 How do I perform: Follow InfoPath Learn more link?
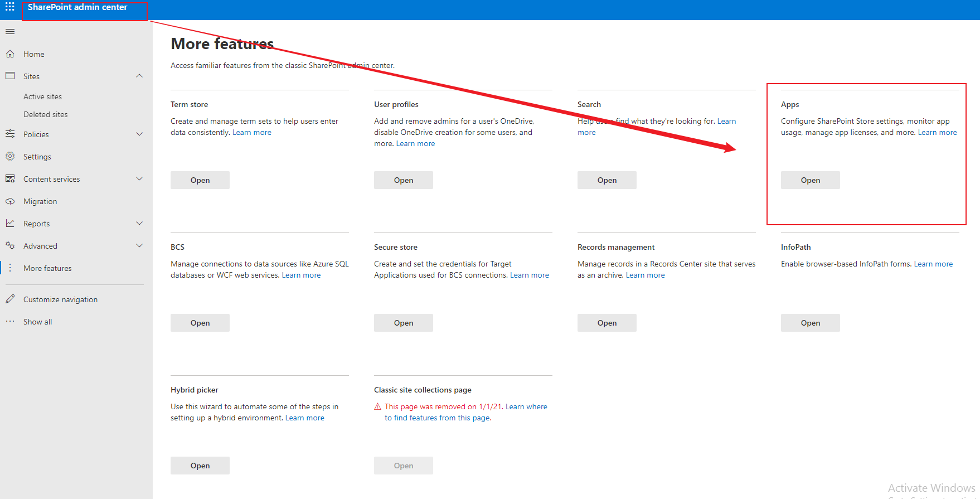coord(933,264)
